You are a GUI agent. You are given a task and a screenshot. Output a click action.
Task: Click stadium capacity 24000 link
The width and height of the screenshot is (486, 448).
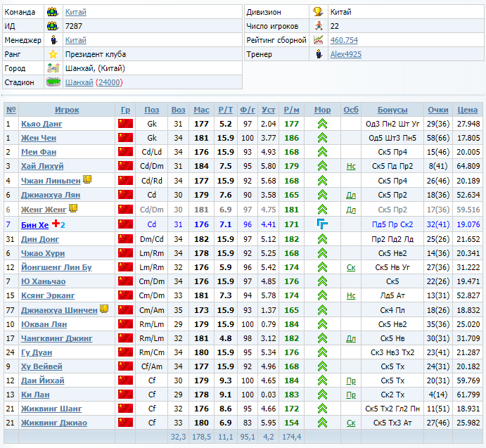click(108, 82)
